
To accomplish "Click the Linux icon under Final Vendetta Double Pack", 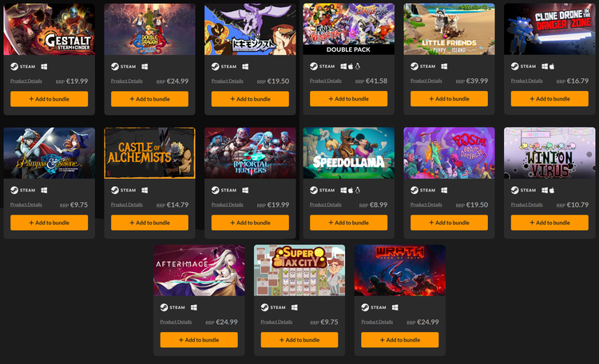I will pos(358,66).
